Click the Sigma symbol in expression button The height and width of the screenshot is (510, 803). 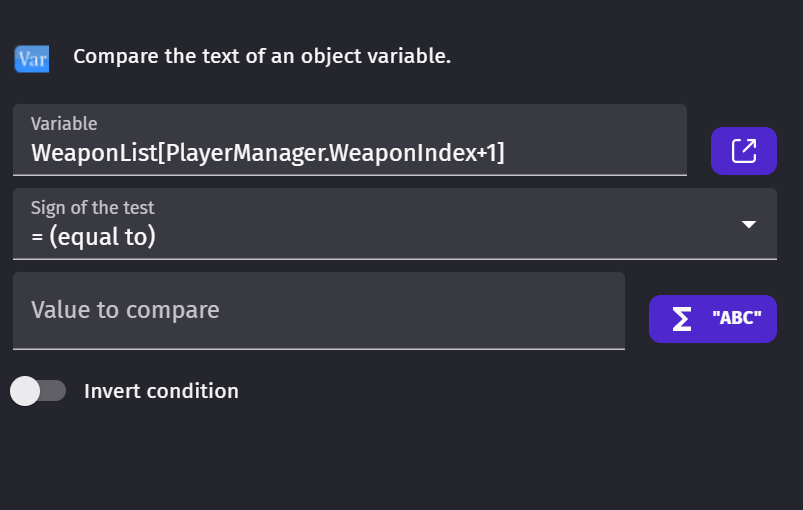(682, 318)
